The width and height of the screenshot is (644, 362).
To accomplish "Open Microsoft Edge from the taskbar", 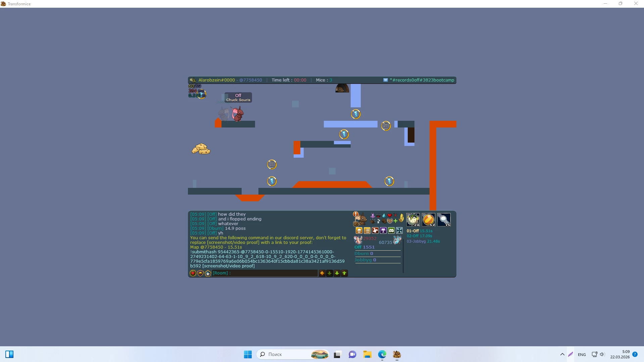I will 382,354.
